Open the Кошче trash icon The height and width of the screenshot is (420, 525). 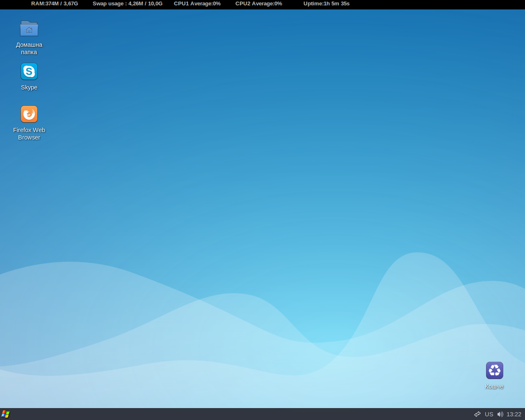coord(495,371)
